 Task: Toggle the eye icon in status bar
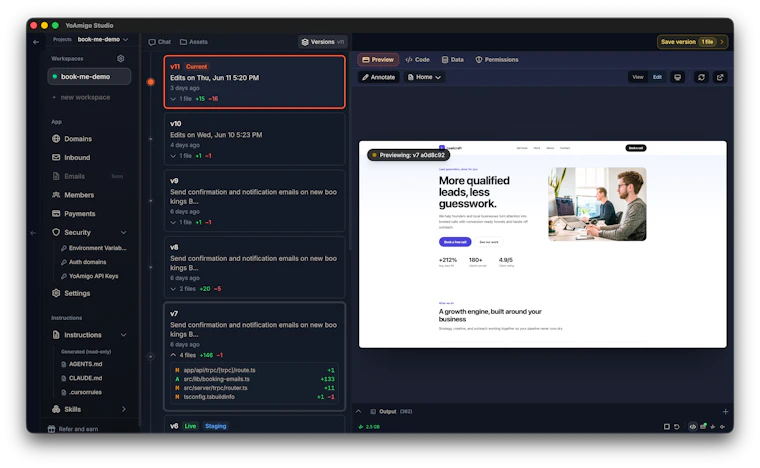point(693,427)
